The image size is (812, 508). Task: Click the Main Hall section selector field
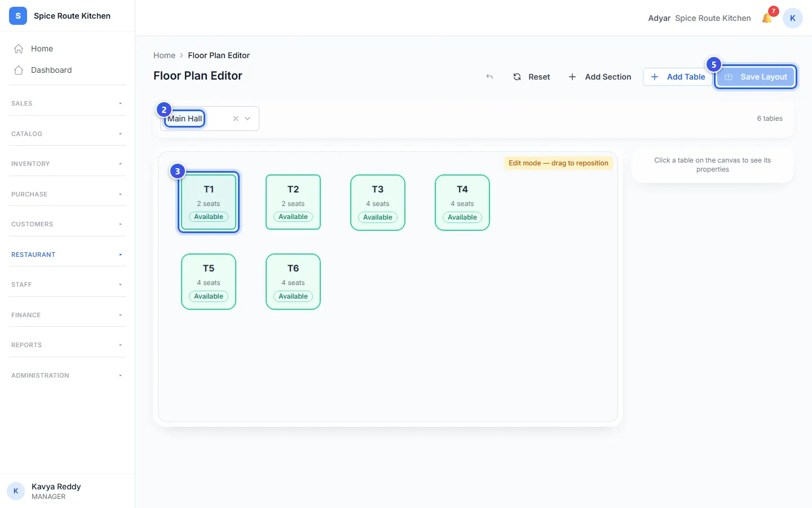click(x=210, y=119)
